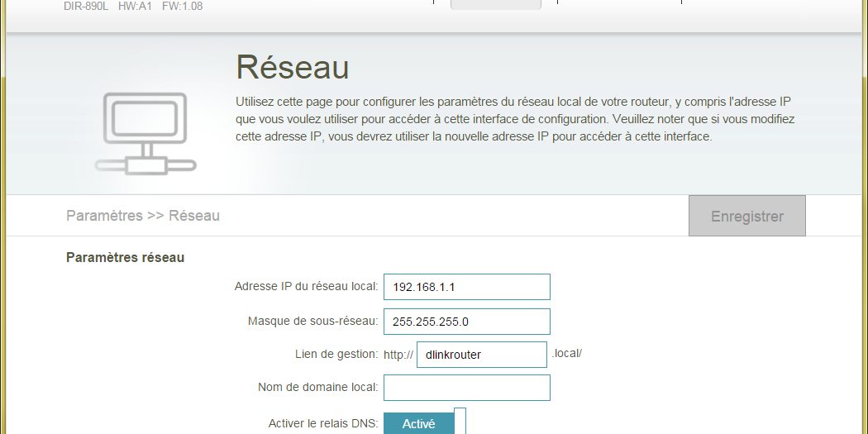Click the Paramètres >> Réseau breadcrumb
The image size is (868, 434).
[x=143, y=216]
